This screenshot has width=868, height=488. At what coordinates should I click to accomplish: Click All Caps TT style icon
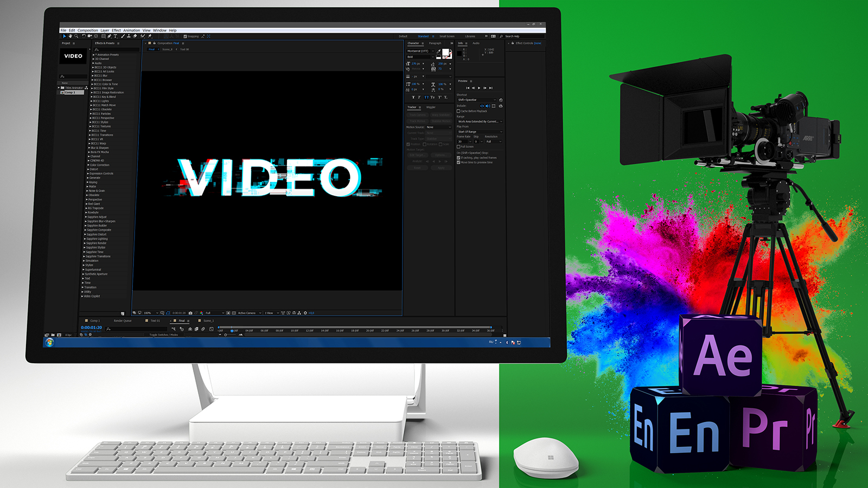(x=426, y=97)
